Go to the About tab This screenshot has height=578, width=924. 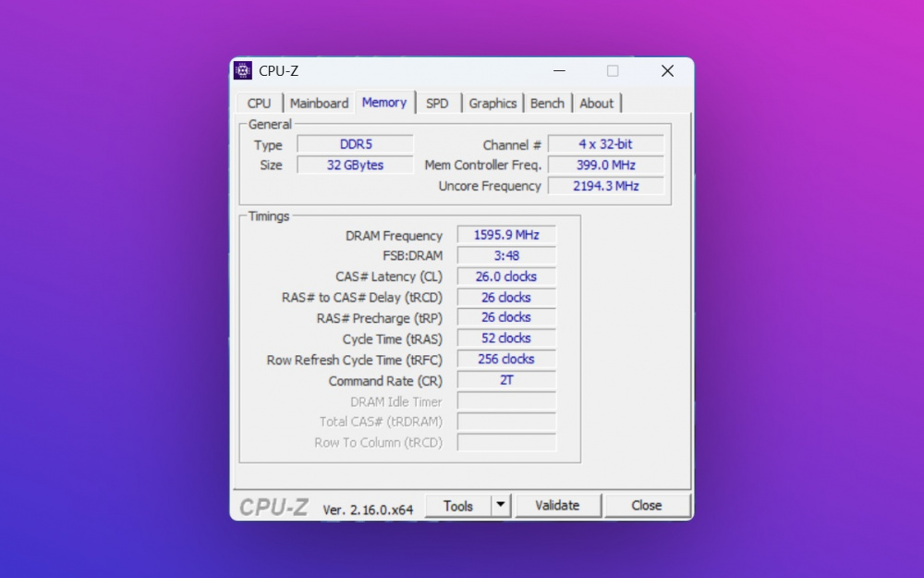click(596, 104)
